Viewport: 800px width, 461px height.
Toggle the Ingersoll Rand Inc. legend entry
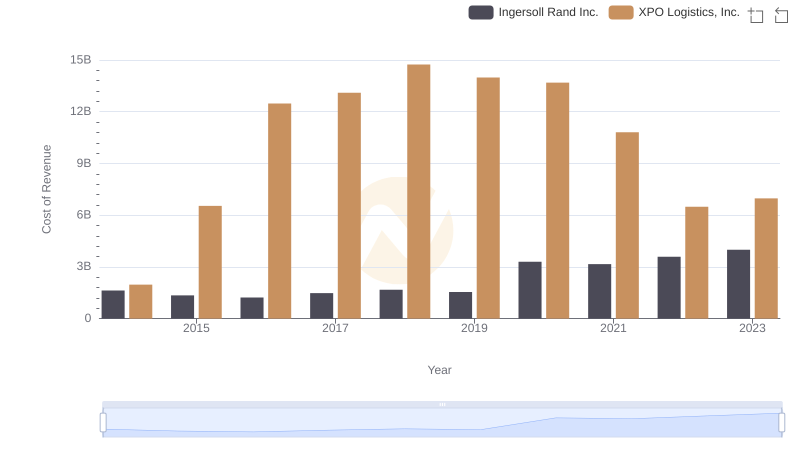[x=533, y=12]
